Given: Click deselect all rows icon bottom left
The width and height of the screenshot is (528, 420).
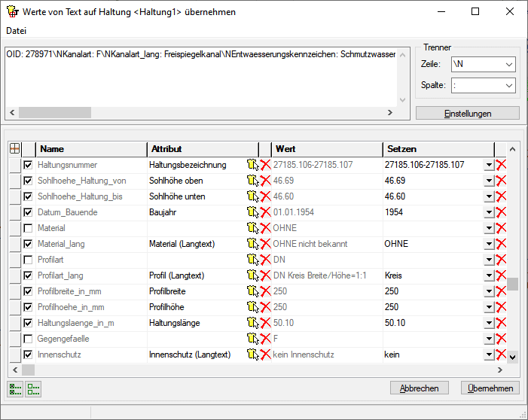Looking at the screenshot, I should coord(33,388).
